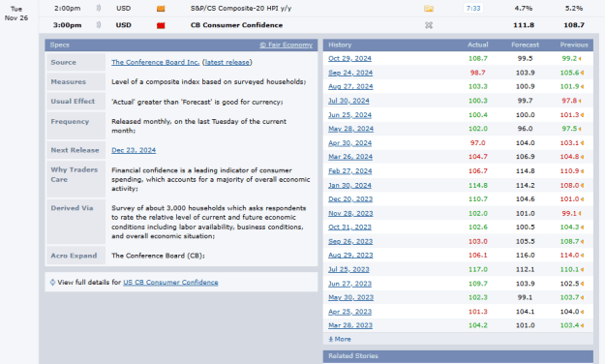Click the CB Consumer Confidence event title
Screen dimensions: 605x364
pos(236,25)
